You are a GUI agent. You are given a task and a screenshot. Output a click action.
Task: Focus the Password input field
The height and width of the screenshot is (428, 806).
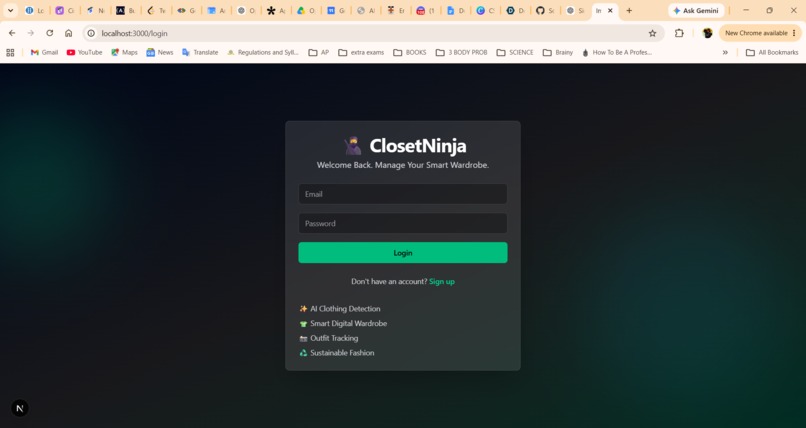[402, 223]
